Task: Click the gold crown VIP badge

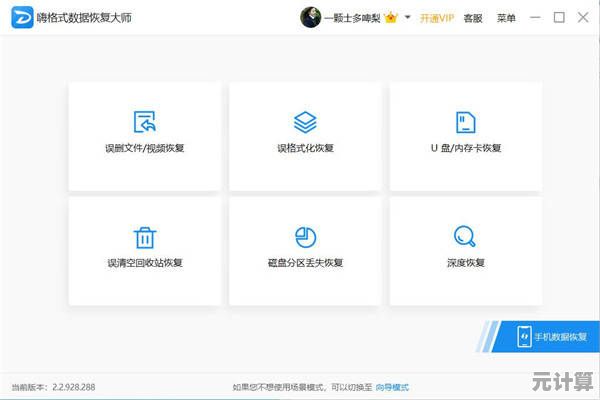Action: click(x=393, y=17)
